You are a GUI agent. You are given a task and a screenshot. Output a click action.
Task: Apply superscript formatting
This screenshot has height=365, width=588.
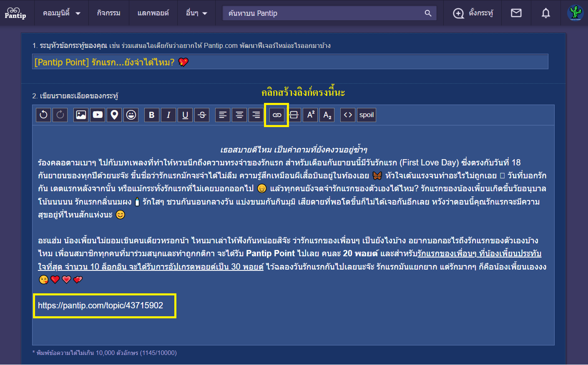(310, 115)
